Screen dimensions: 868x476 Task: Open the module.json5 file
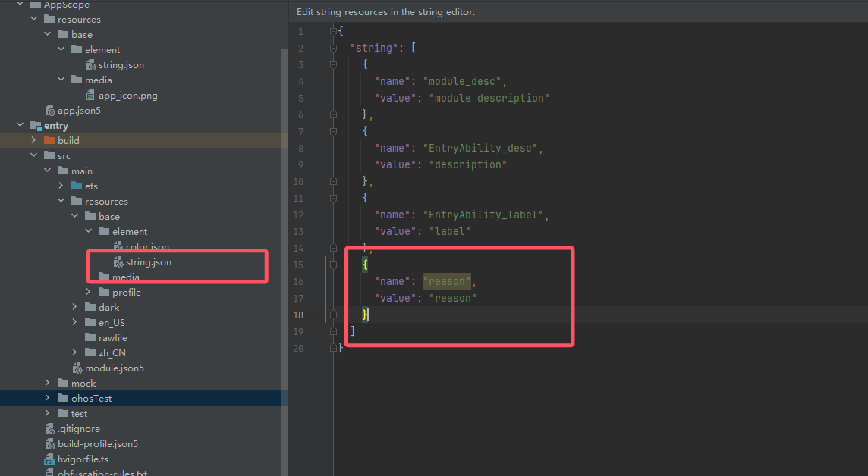tap(114, 368)
